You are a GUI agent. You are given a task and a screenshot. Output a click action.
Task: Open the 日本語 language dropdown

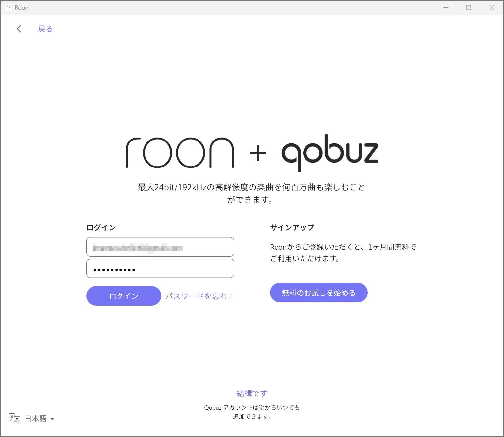click(36, 419)
